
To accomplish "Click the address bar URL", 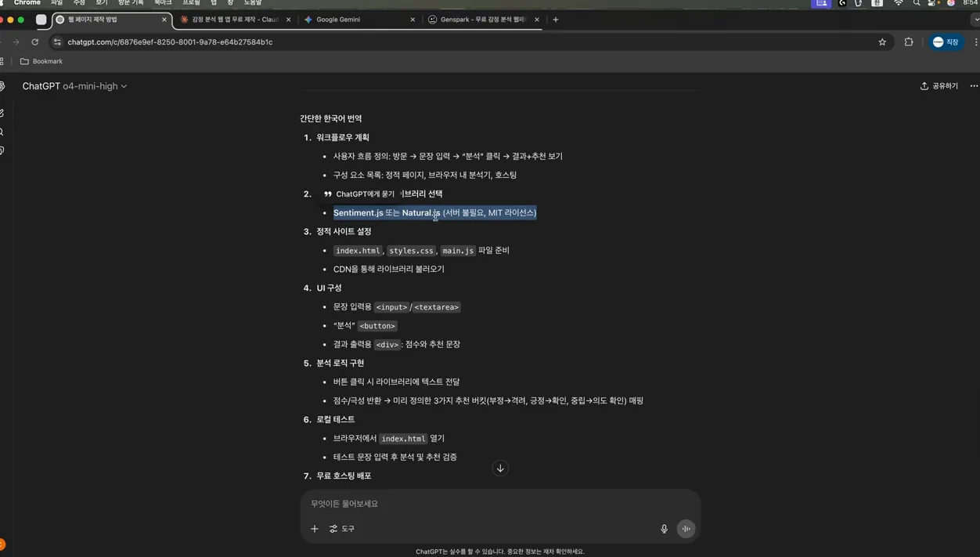I will click(x=170, y=42).
